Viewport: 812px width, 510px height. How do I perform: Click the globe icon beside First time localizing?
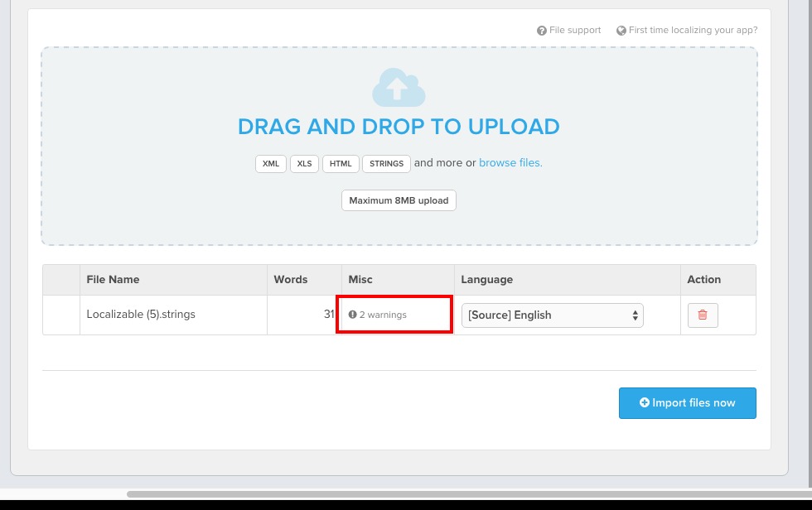click(621, 31)
